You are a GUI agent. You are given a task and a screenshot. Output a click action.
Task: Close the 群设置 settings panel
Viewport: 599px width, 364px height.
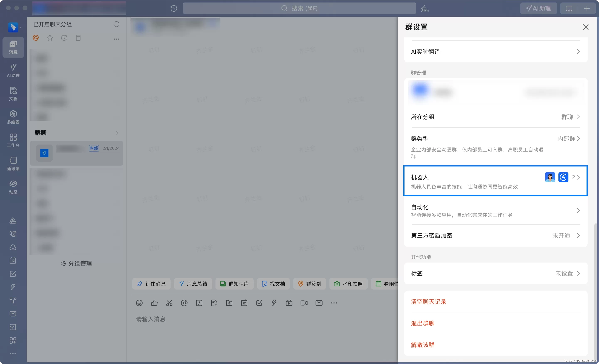point(586,27)
